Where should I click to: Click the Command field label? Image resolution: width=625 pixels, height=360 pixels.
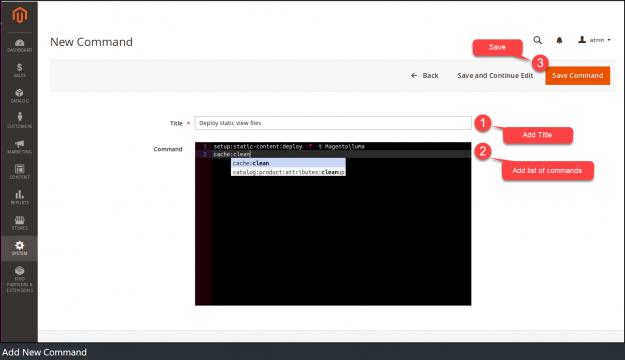point(168,149)
